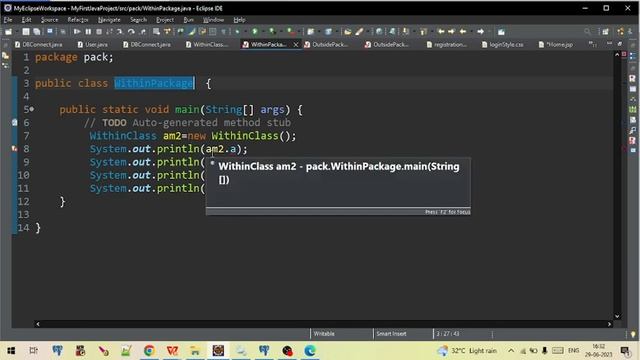This screenshot has width=640, height=360.
Task: Show the hidden editor tabs list
Action: click(592, 44)
